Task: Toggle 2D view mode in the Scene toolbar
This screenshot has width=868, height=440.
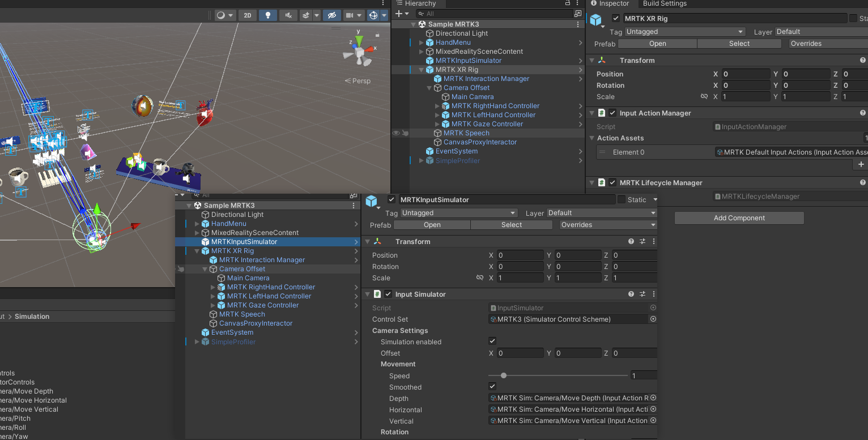Action: tap(248, 15)
